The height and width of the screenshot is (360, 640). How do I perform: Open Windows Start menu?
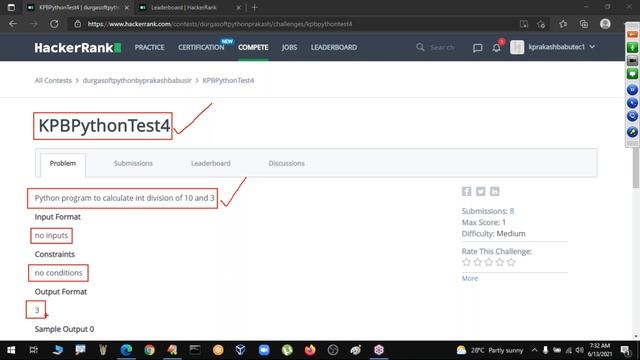pyautogui.click(x=11, y=350)
